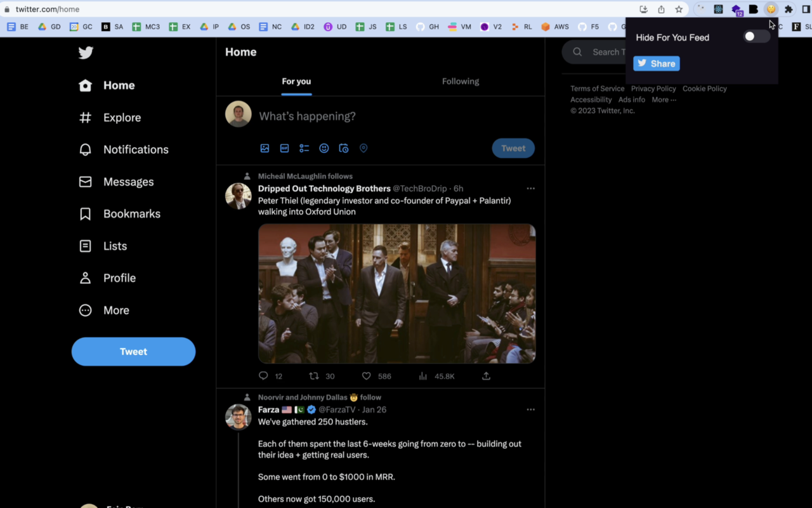Open the three-dot menu on the Peter Thiel tweet

(x=530, y=189)
